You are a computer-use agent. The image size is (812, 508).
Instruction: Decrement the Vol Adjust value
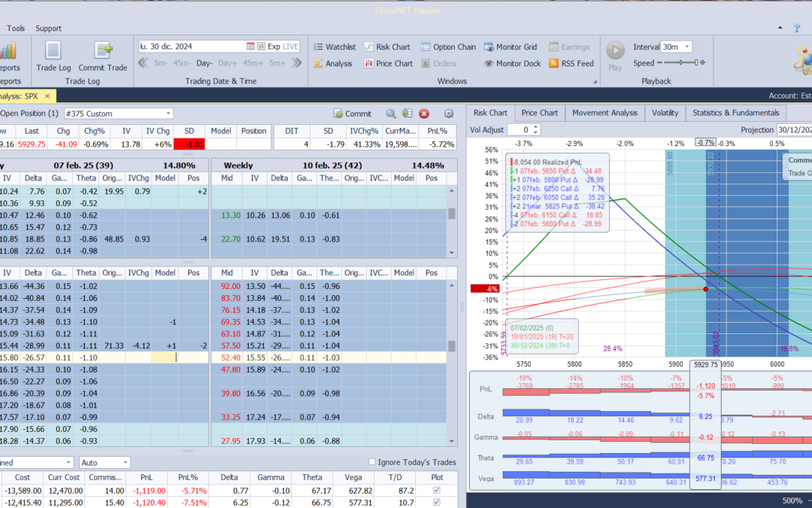pos(536,132)
